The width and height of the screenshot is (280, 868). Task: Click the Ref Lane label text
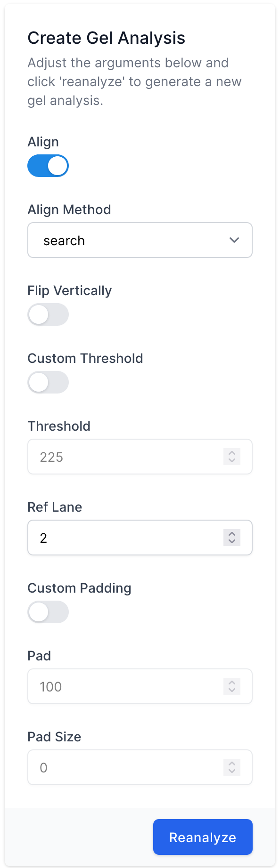[55, 507]
